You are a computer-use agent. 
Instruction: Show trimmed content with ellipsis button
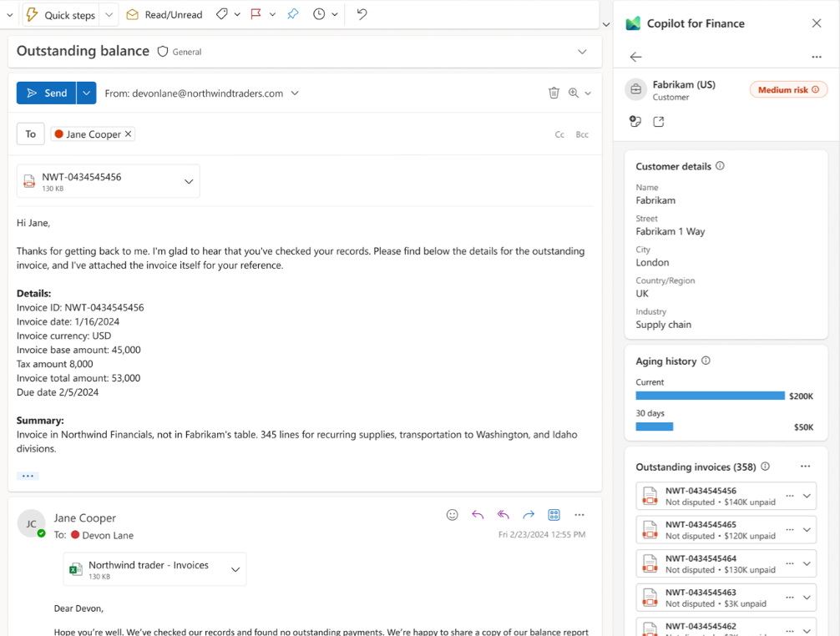coord(28,476)
